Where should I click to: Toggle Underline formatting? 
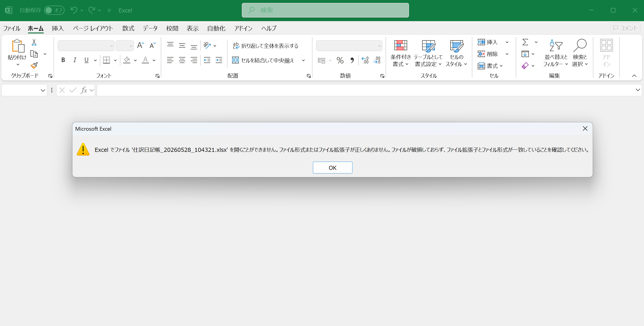click(x=87, y=60)
